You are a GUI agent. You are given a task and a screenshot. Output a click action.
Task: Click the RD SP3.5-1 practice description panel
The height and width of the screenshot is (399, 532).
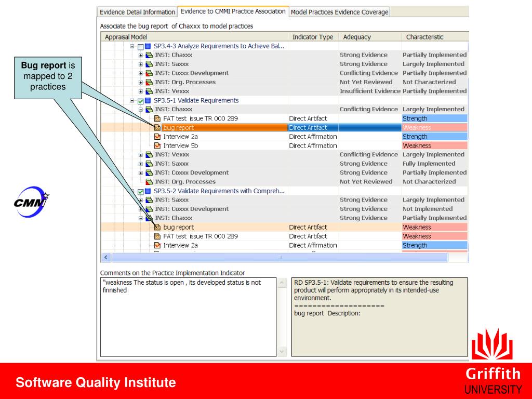379,317
